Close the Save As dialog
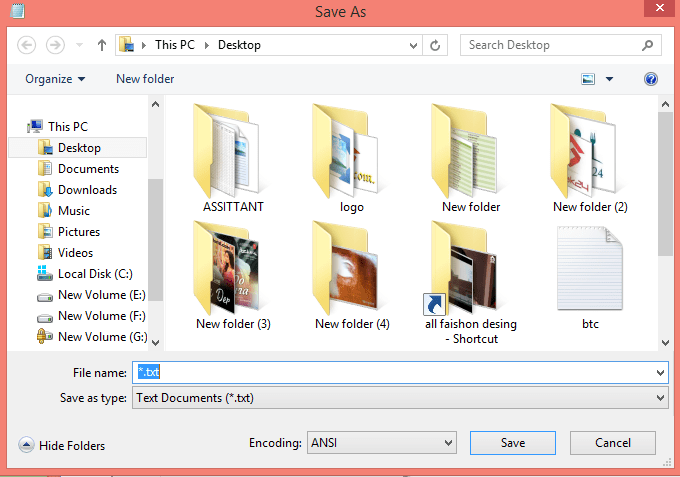This screenshot has height=477, width=680. (x=659, y=8)
